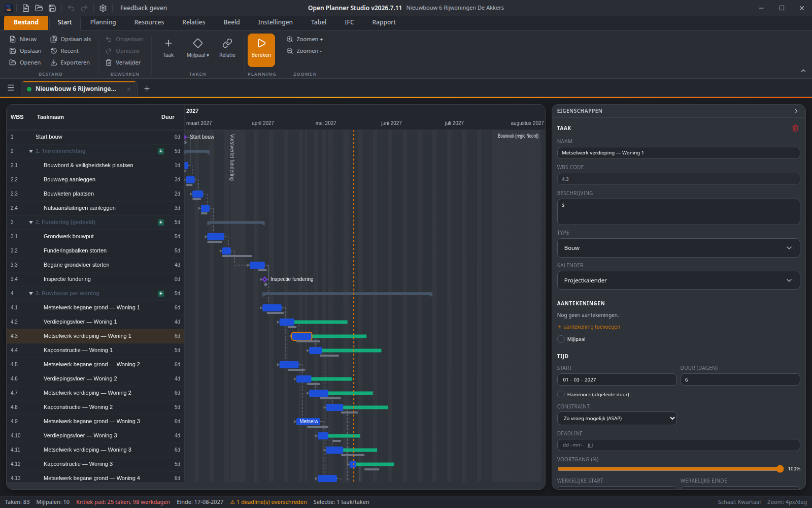
Task: Open the hamburger menu beside project tab
Action: [11, 88]
